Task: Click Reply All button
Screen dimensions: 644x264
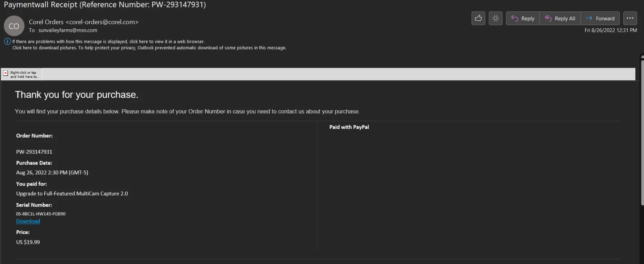Action: pos(560,18)
